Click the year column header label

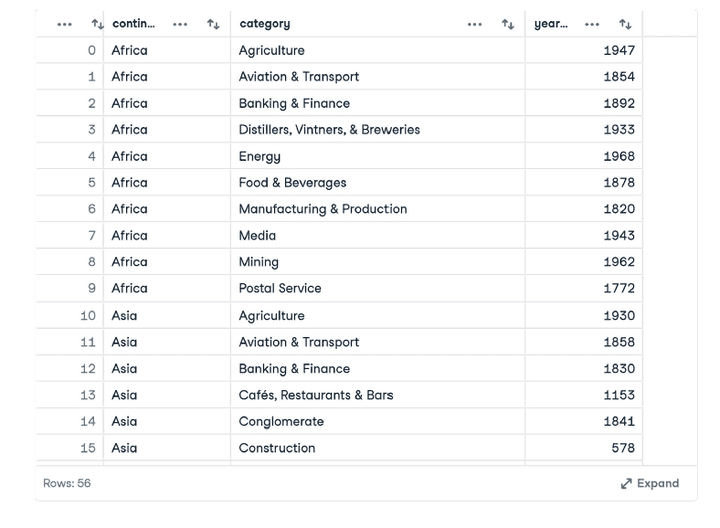(x=551, y=24)
